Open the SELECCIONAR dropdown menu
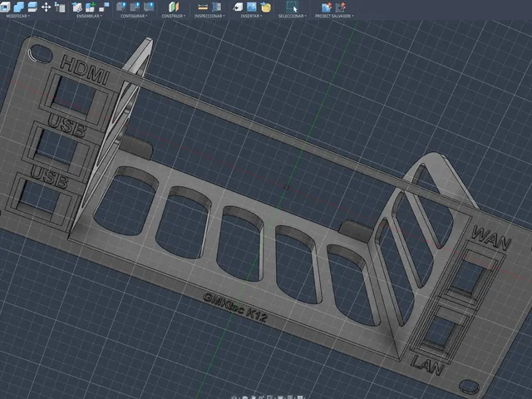This screenshot has width=532, height=399. pyautogui.click(x=293, y=16)
